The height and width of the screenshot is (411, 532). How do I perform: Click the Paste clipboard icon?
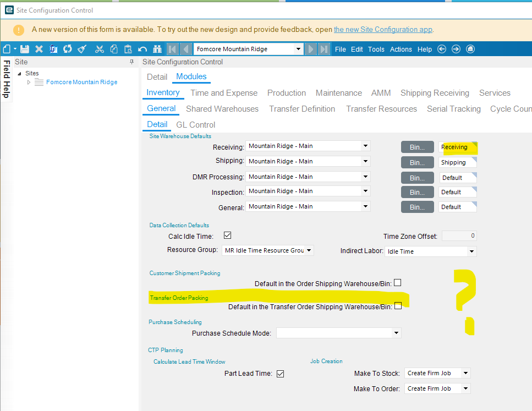tap(128, 49)
